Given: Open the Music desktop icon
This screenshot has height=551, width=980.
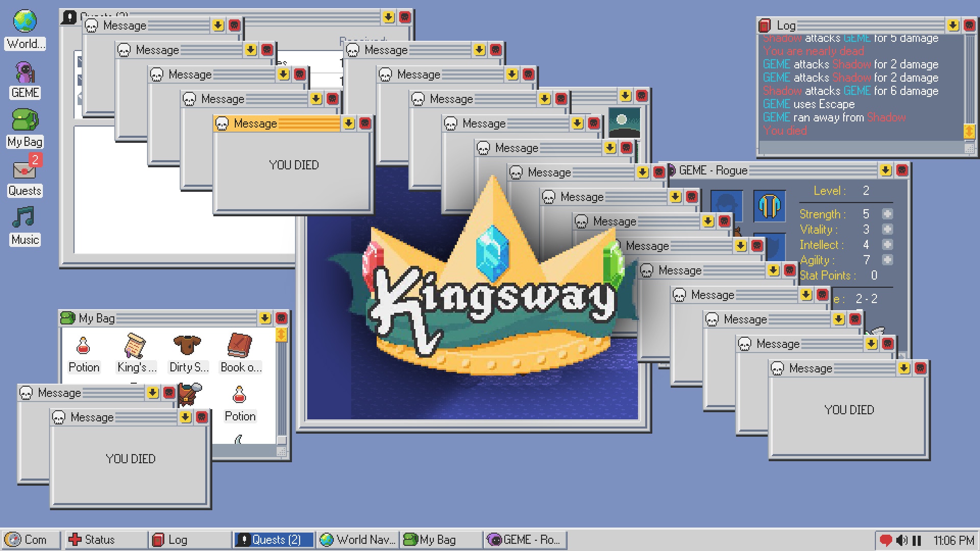Looking at the screenshot, I should pos(25,218).
